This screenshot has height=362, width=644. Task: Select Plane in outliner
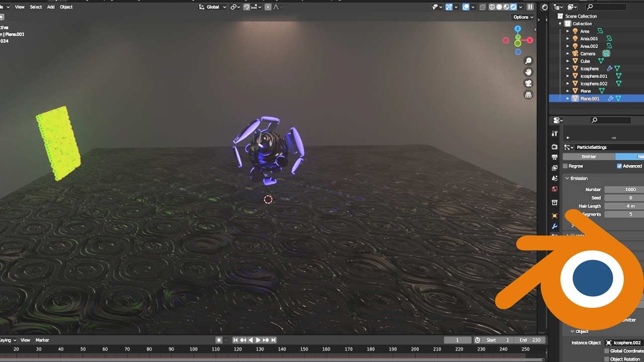pyautogui.click(x=586, y=91)
